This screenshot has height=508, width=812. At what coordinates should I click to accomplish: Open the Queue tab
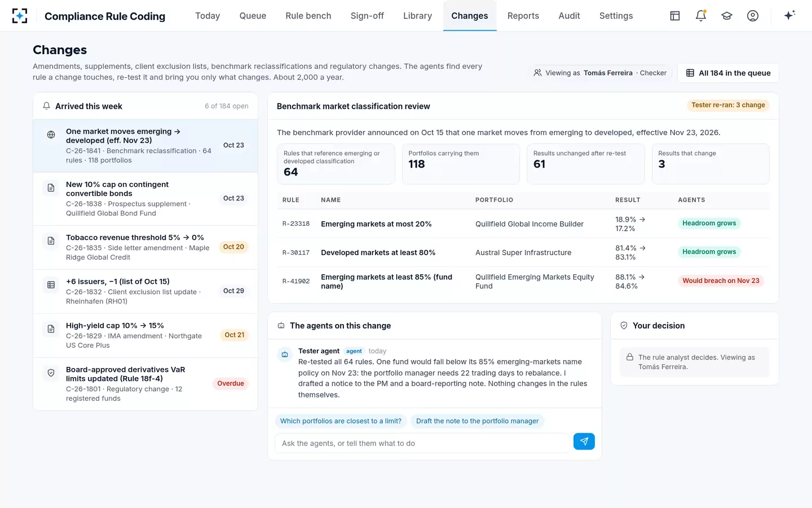click(253, 16)
